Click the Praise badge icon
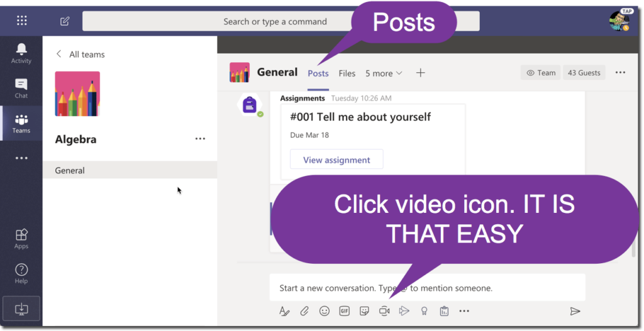The width and height of the screenshot is (644, 331). [x=425, y=312]
